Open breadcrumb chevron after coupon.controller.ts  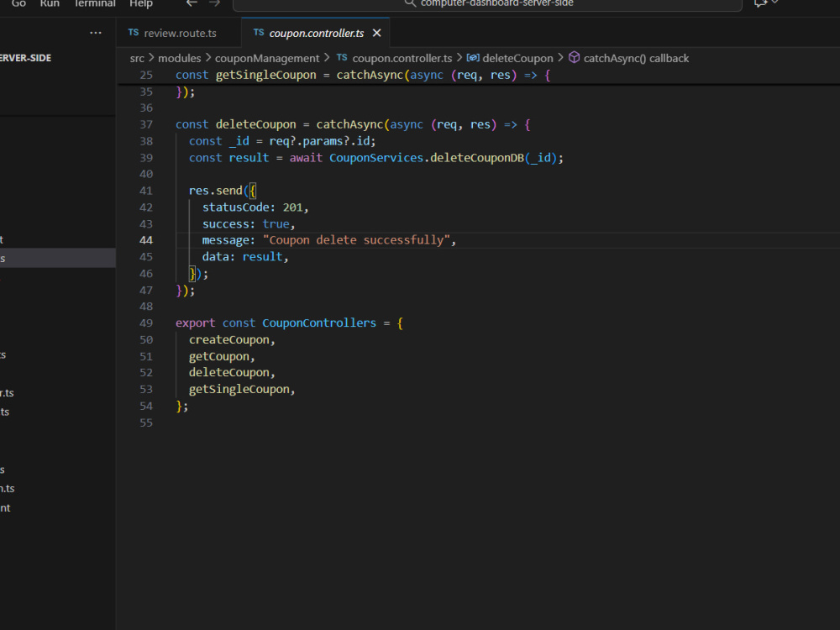pyautogui.click(x=459, y=58)
